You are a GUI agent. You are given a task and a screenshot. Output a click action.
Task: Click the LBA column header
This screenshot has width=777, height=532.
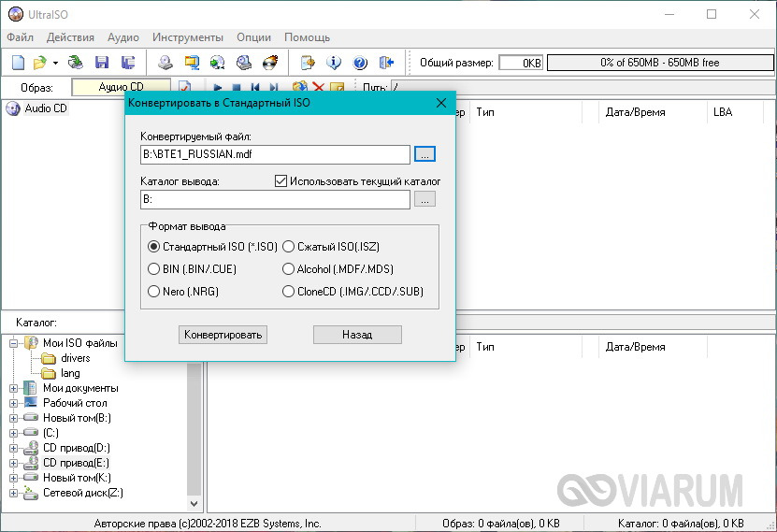pos(735,112)
